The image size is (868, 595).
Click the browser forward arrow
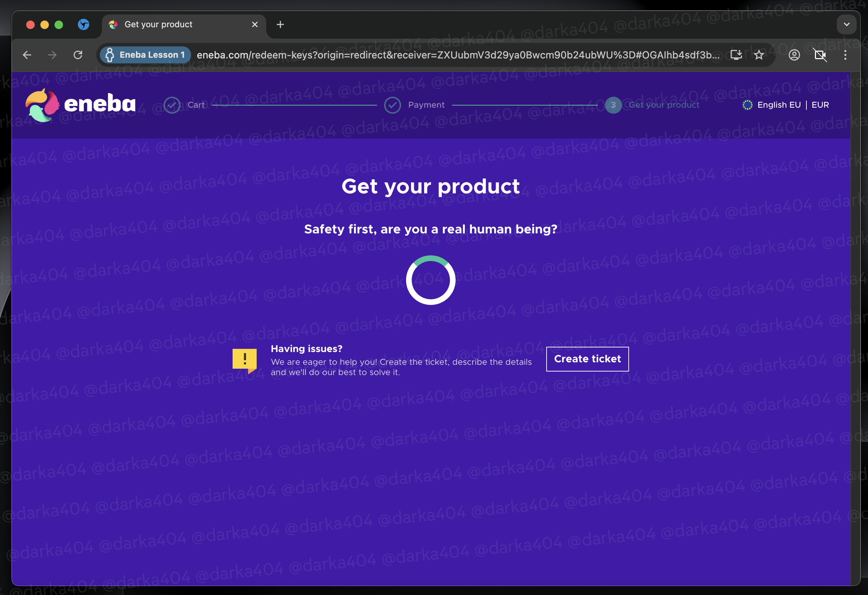click(x=52, y=55)
